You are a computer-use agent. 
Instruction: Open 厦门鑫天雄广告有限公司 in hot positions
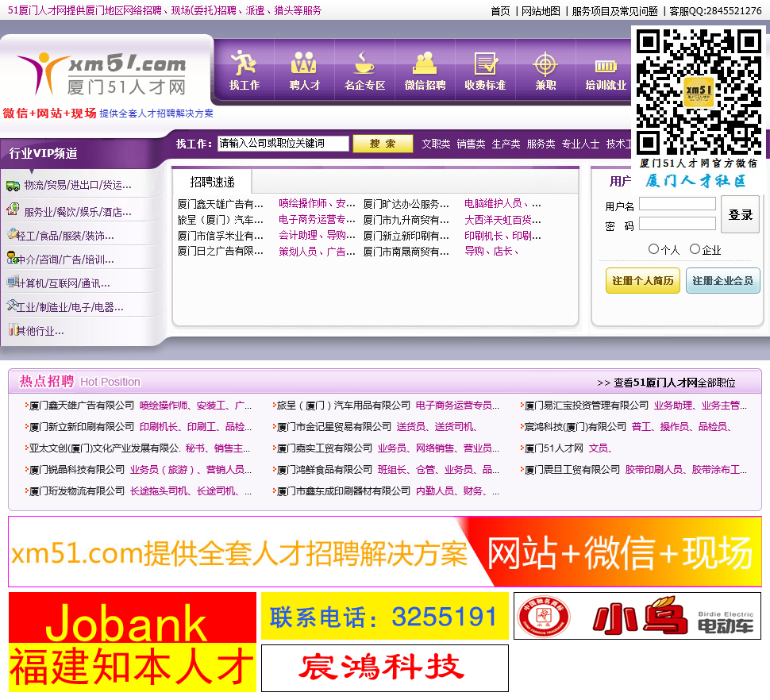82,406
